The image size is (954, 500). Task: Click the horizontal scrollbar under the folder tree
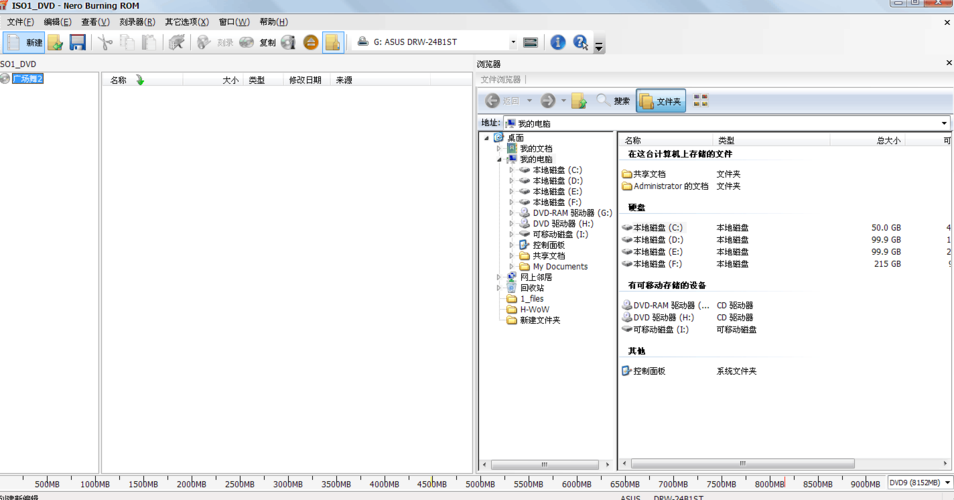point(545,464)
